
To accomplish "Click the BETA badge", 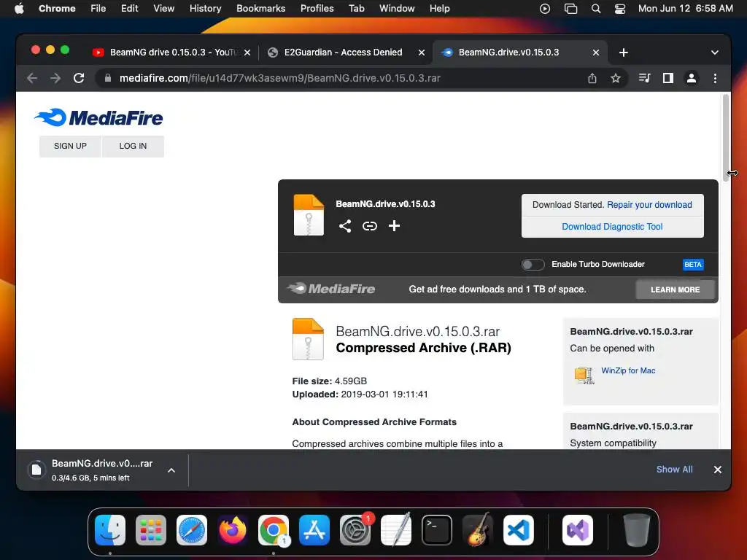I will click(x=693, y=265).
